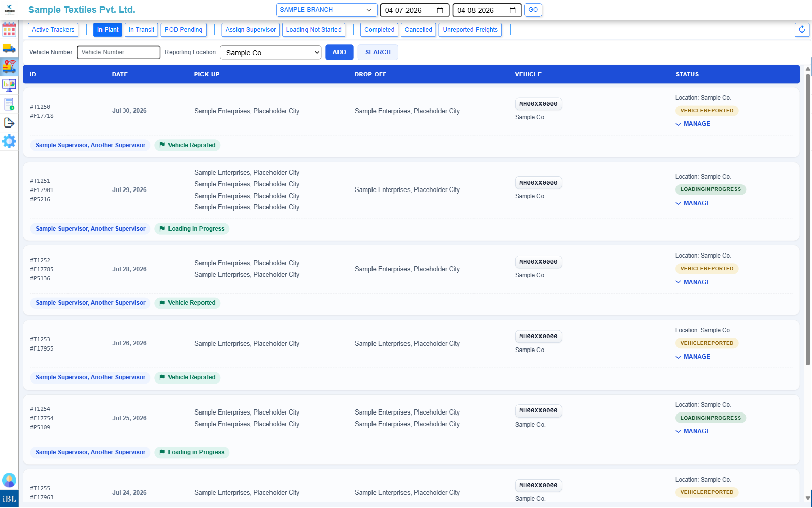This screenshot has width=812, height=508.
Task: Open the Unreported Freights tab
Action: point(470,30)
